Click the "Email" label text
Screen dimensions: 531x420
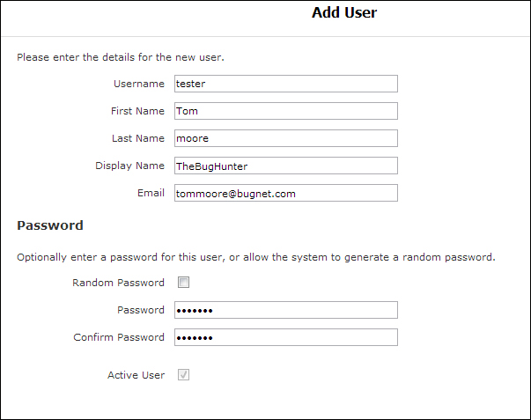coord(150,193)
